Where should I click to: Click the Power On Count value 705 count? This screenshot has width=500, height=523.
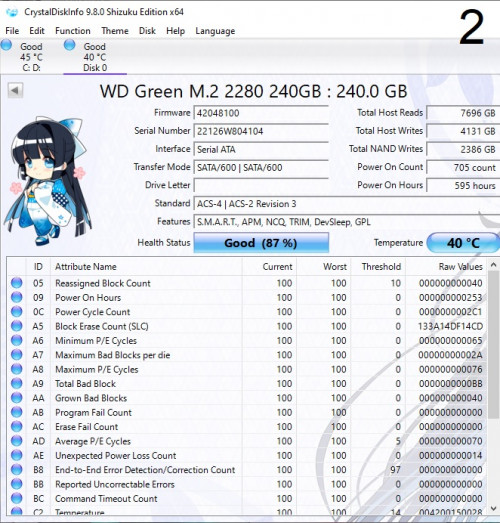click(x=463, y=167)
